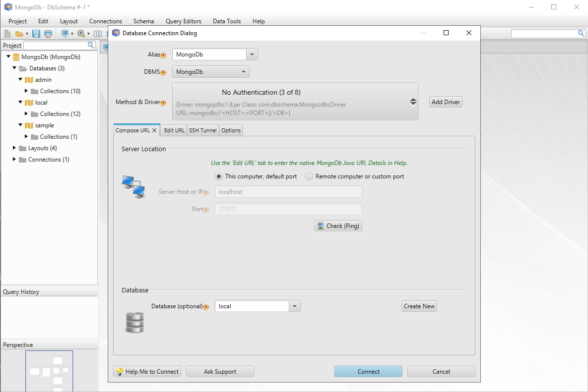588x392 pixels.
Task: Click the Add Driver button
Action: coord(446,102)
